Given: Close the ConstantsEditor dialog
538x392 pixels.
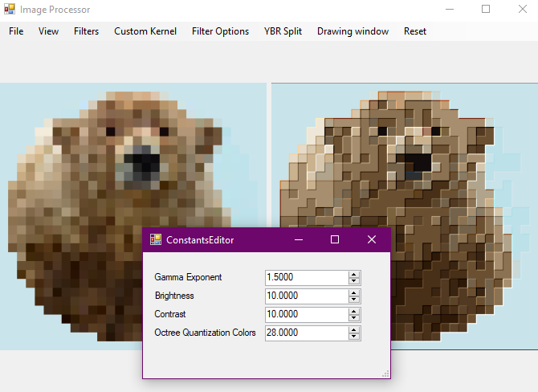Looking at the screenshot, I should (x=371, y=239).
